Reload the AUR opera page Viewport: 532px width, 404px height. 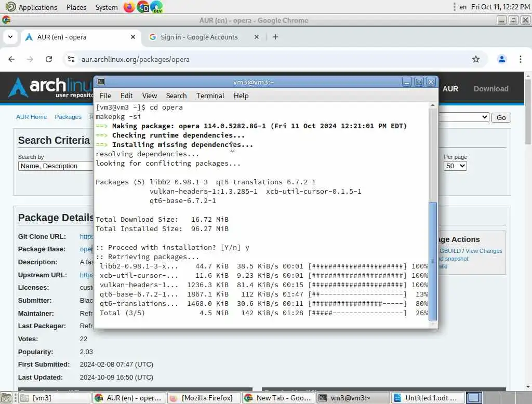coord(49,59)
